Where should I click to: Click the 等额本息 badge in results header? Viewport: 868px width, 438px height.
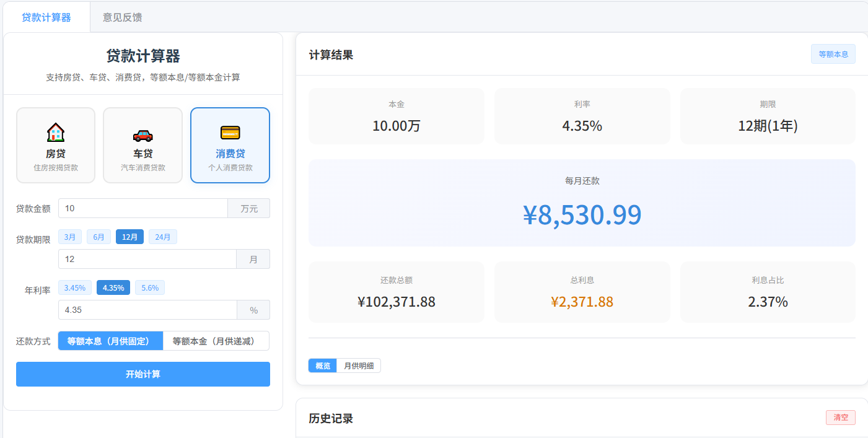click(833, 54)
